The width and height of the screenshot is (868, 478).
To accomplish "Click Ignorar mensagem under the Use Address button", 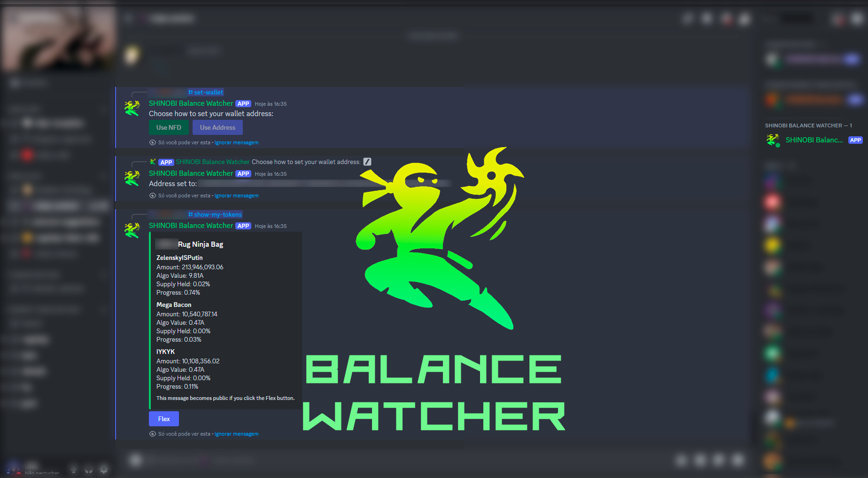I will tap(236, 142).
